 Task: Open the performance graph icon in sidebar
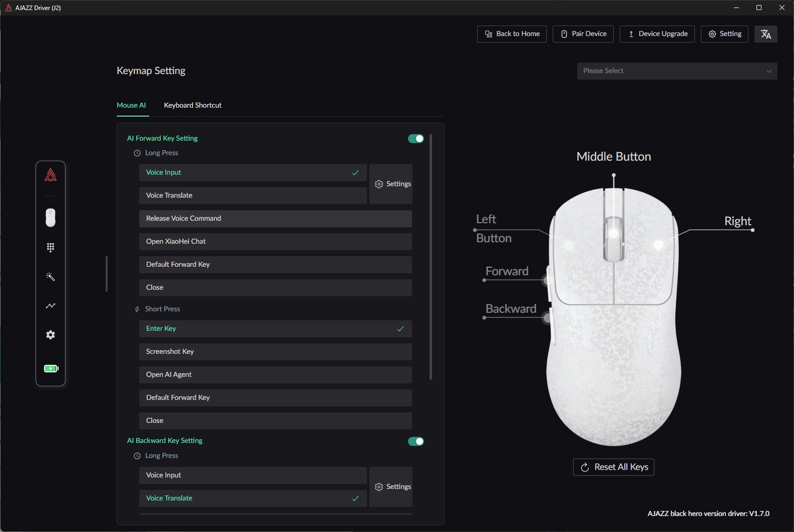pyautogui.click(x=51, y=305)
